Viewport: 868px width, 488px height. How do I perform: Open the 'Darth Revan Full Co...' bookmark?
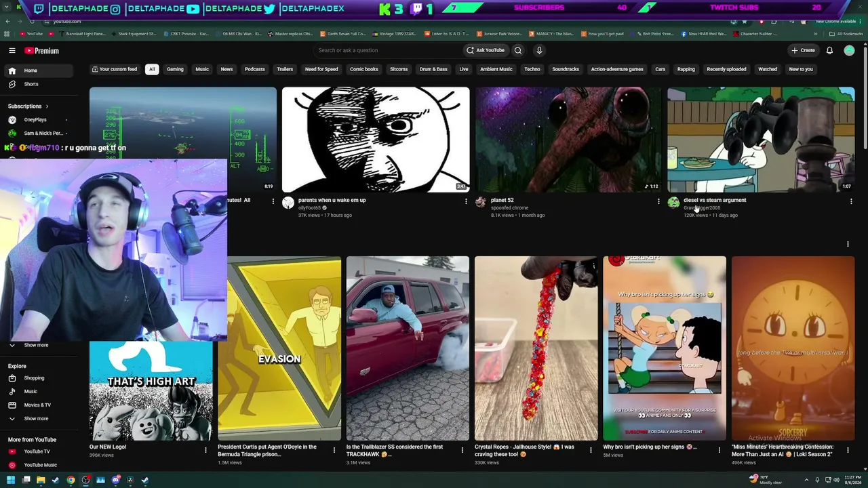tap(342, 34)
